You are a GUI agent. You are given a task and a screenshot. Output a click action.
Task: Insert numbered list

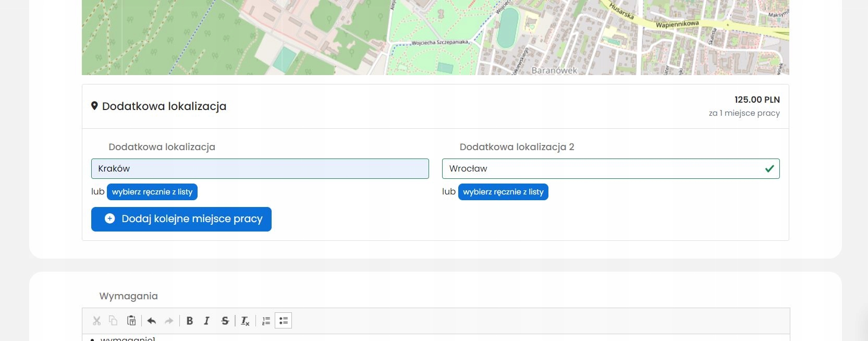click(x=266, y=321)
